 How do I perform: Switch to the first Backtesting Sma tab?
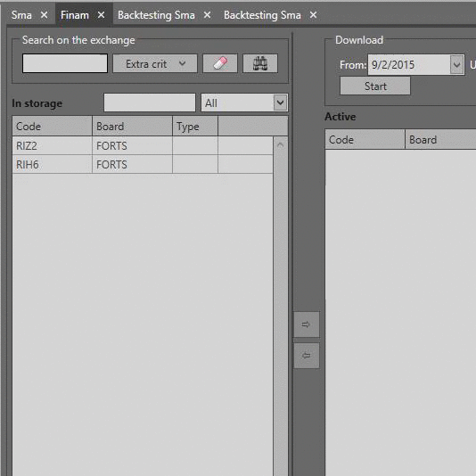[156, 15]
